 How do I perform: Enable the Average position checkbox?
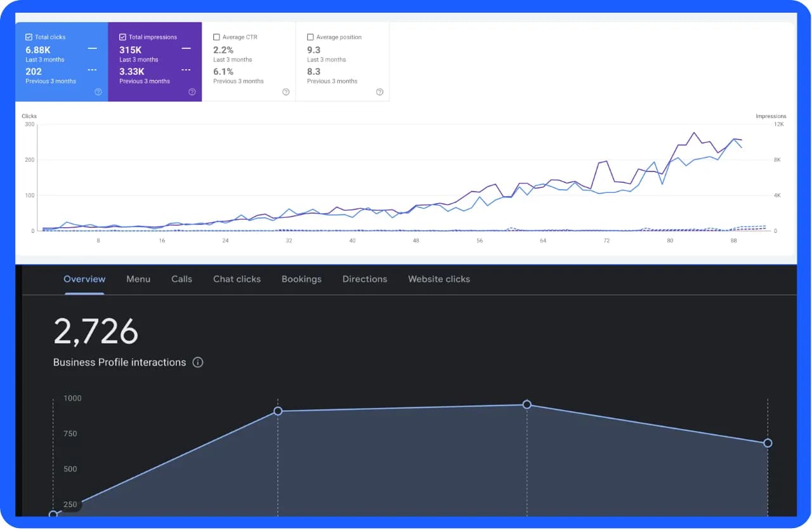pyautogui.click(x=311, y=37)
